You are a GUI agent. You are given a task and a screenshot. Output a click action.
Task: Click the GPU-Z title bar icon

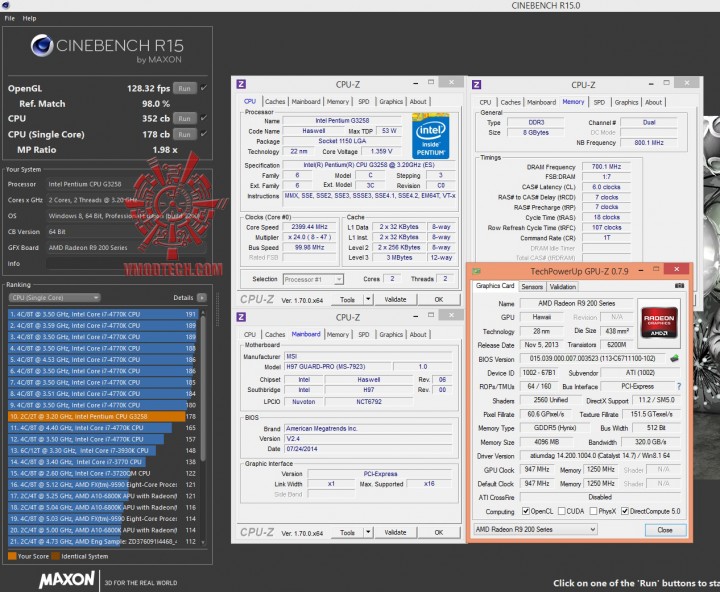477,271
